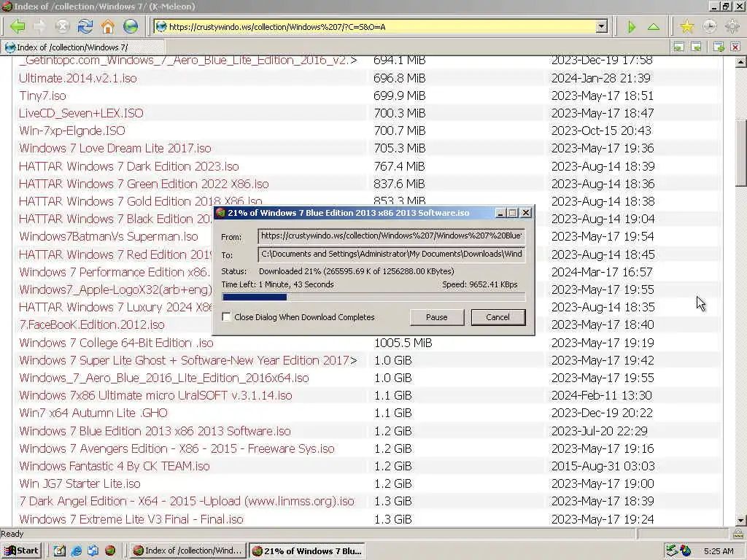747x560 pixels.
Task: Click the 5:25 AM taskbar clock
Action: pyautogui.click(x=719, y=551)
